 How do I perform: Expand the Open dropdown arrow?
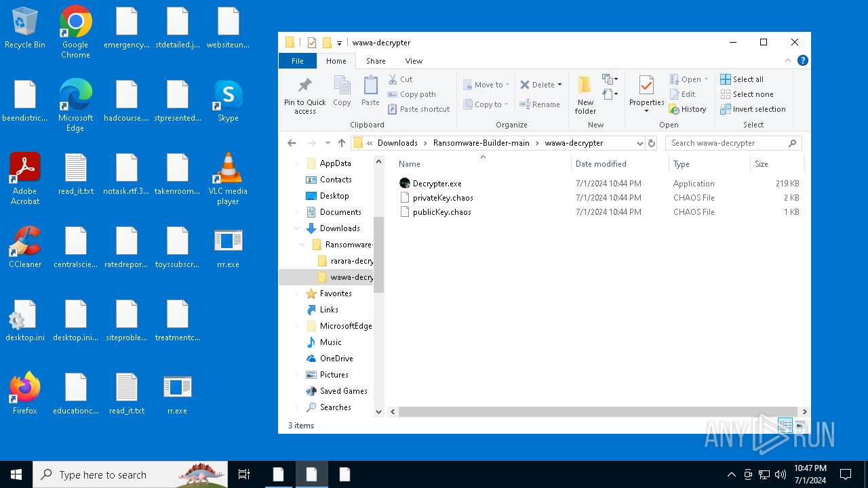[706, 79]
